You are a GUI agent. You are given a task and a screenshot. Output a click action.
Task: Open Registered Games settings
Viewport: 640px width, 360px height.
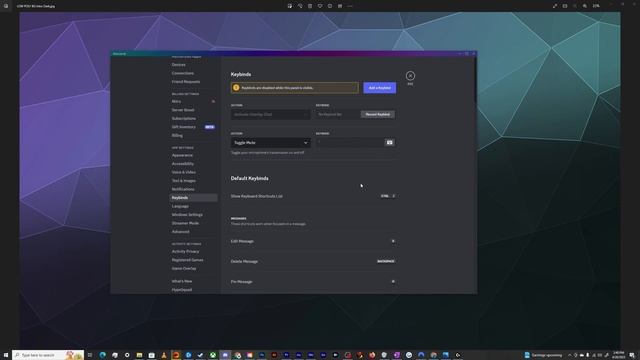[187, 260]
